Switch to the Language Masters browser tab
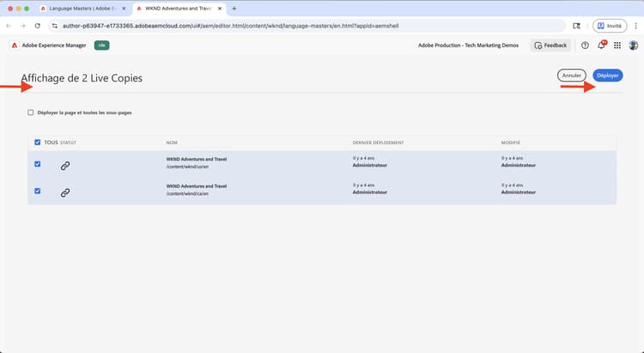The image size is (644, 353). 83,9
